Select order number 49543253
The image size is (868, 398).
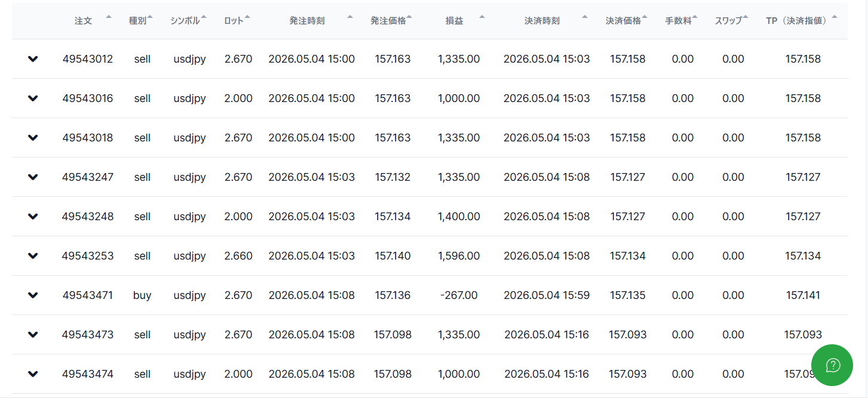click(x=88, y=256)
